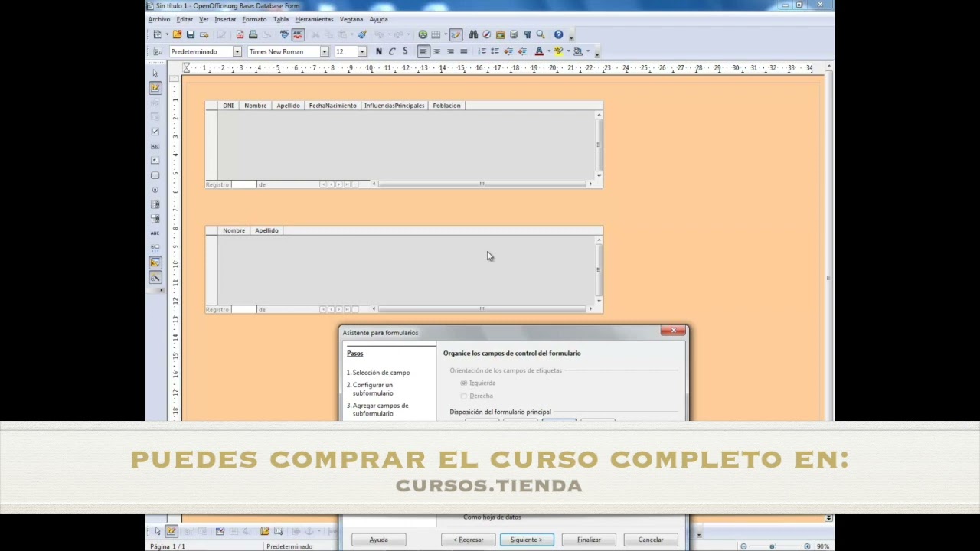980x551 pixels.
Task: Click the FechaNacimiento column header
Action: tap(333, 106)
